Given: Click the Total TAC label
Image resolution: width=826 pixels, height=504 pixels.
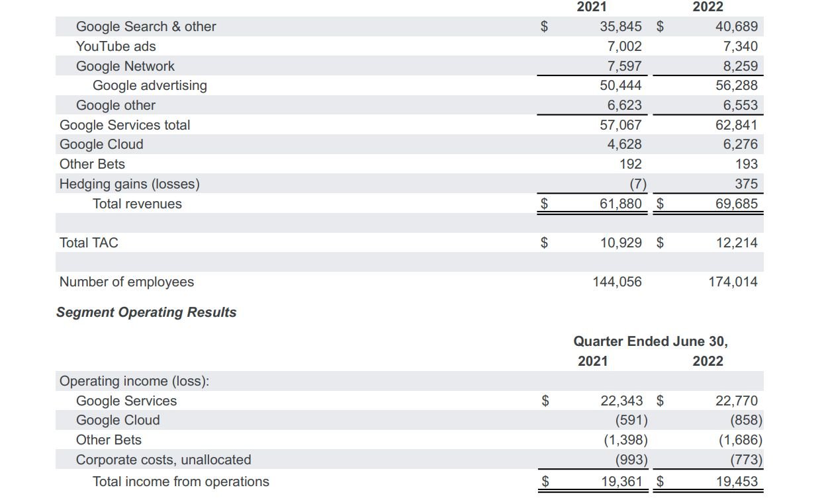Looking at the screenshot, I should click(89, 243).
